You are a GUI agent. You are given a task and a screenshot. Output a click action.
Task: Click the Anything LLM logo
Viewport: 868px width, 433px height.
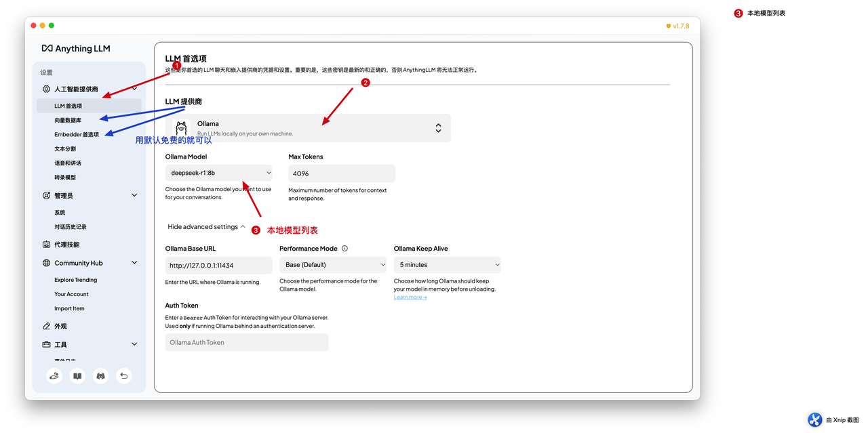pos(75,48)
